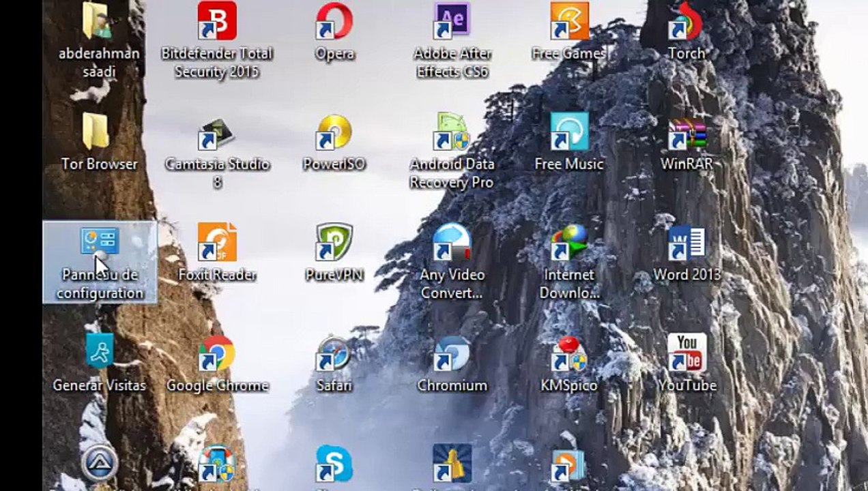
Task: Open the YouTube shortcut
Action: coord(686,363)
